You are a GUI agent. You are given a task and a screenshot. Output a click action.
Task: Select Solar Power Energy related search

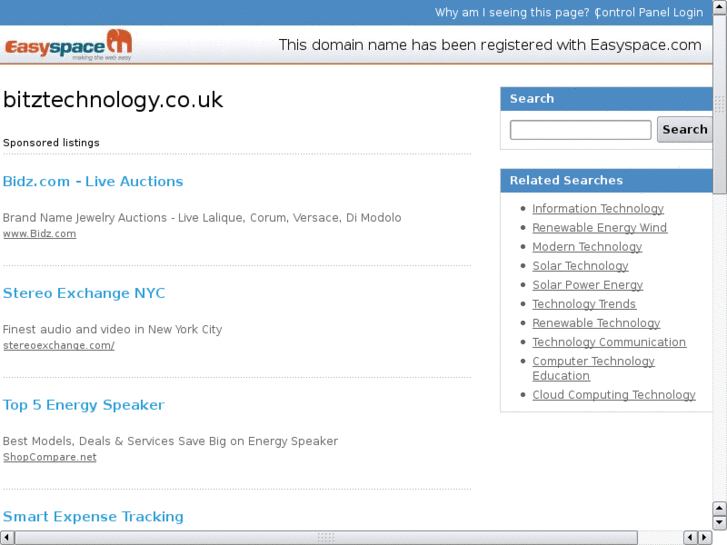587,285
